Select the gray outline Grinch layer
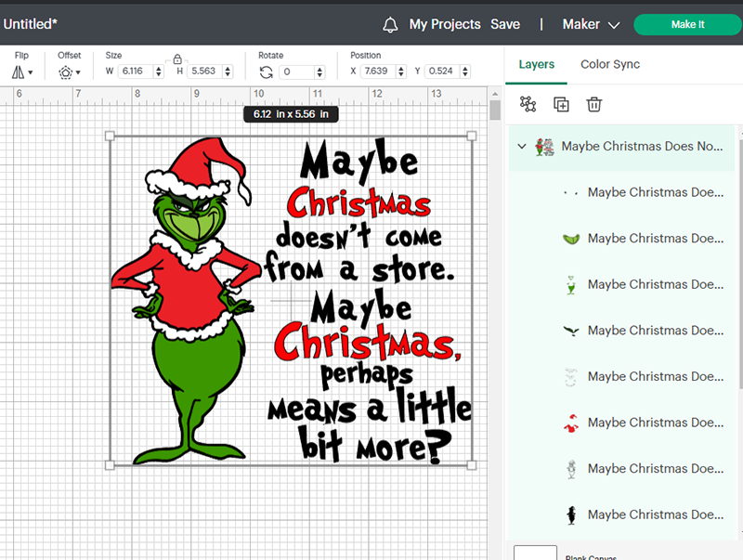Image resolution: width=743 pixels, height=560 pixels. (621, 469)
